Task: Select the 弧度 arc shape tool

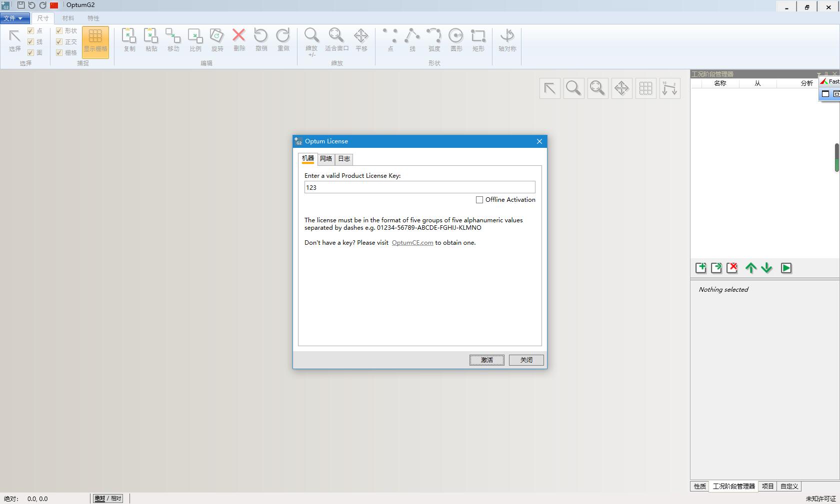Action: click(434, 40)
